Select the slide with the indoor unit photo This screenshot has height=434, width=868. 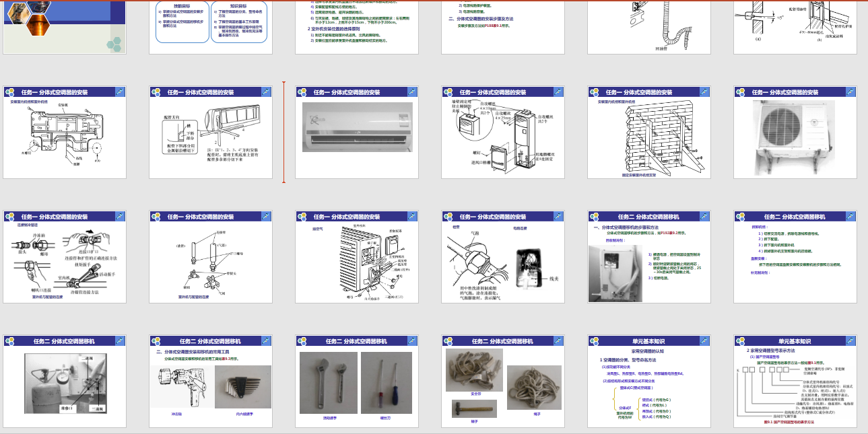click(357, 132)
